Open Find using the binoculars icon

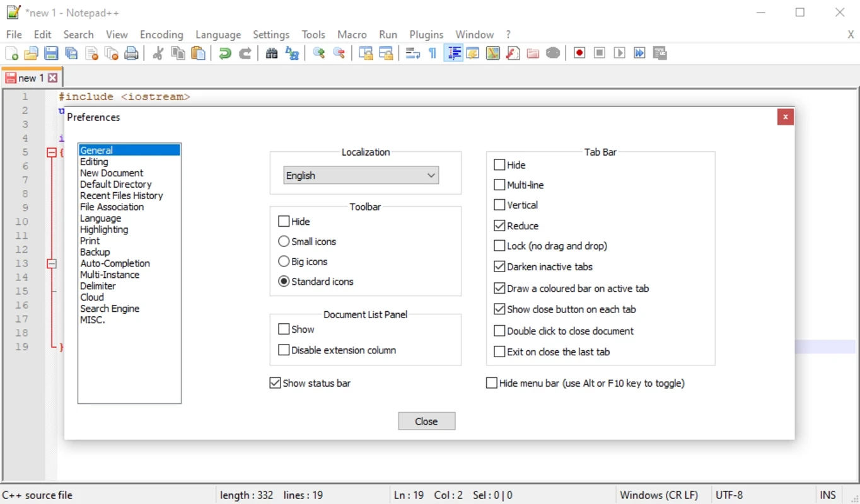tap(272, 54)
